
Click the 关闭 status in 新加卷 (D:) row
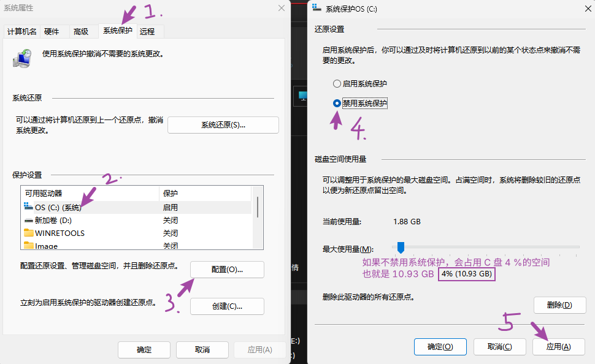171,220
